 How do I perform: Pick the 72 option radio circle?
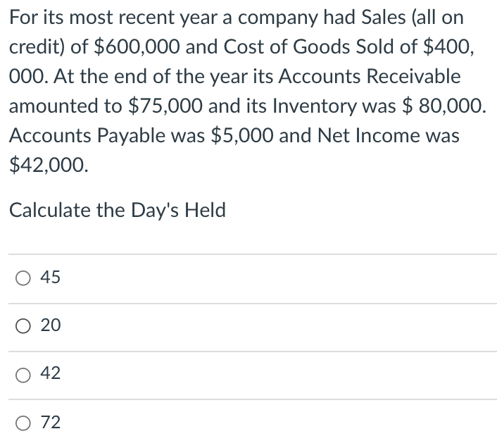click(23, 423)
